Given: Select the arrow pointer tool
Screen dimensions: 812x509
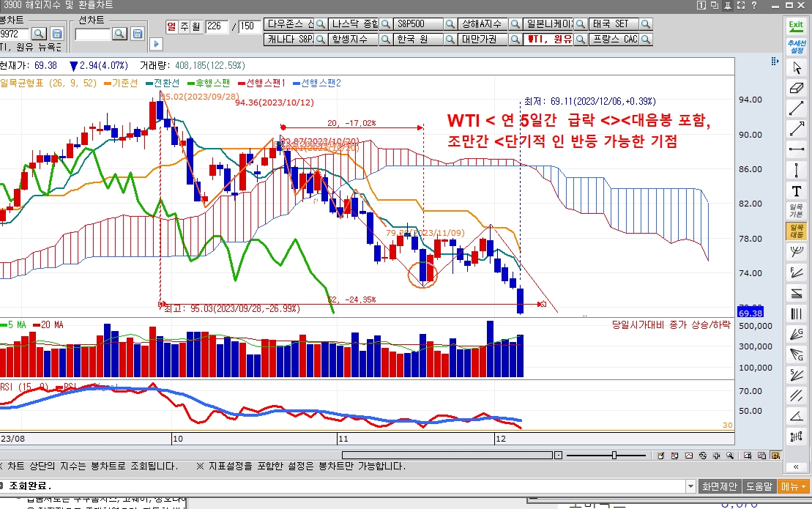Looking at the screenshot, I should [x=796, y=68].
